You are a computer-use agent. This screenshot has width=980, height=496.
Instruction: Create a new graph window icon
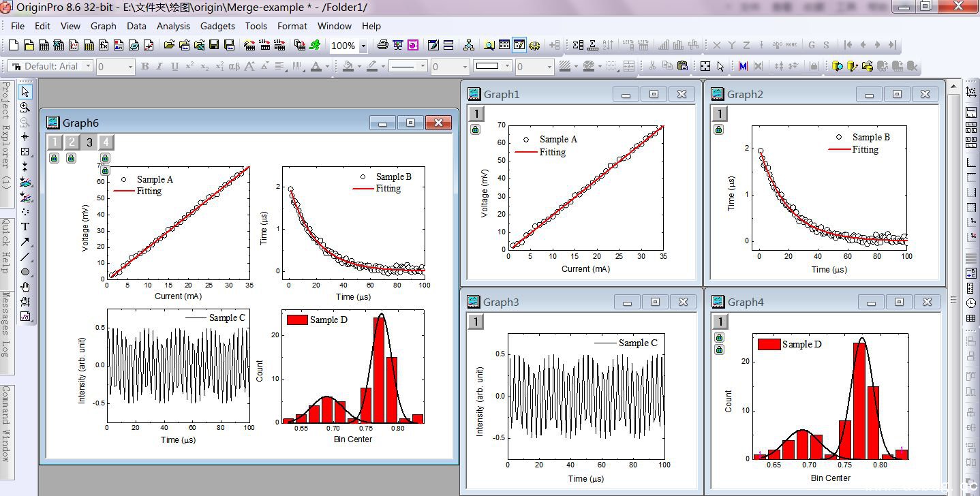74,45
